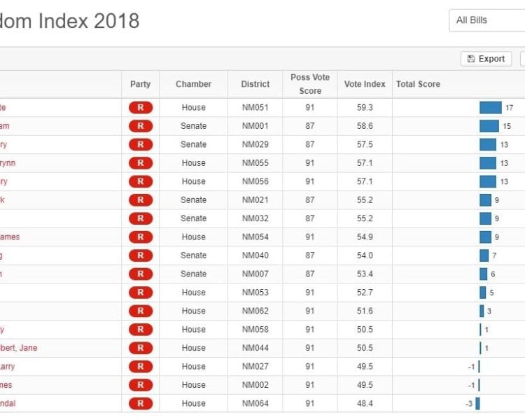525x420 pixels.
Task: Select the R badge in NM040 row
Action: [140, 255]
